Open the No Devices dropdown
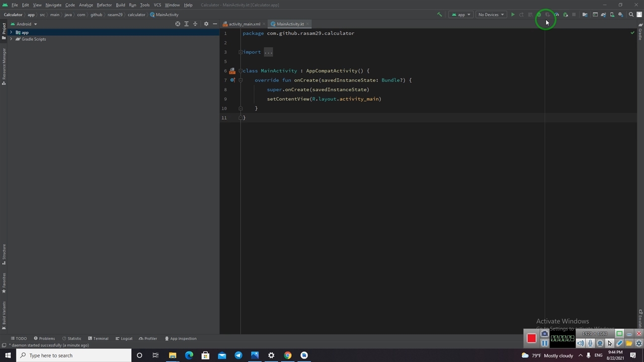The width and height of the screenshot is (644, 362). click(x=491, y=15)
